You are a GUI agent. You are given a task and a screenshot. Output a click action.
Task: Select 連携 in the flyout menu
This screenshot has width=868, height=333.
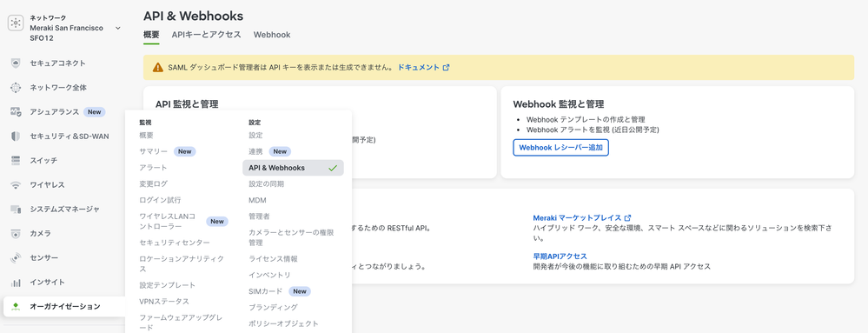(x=255, y=151)
